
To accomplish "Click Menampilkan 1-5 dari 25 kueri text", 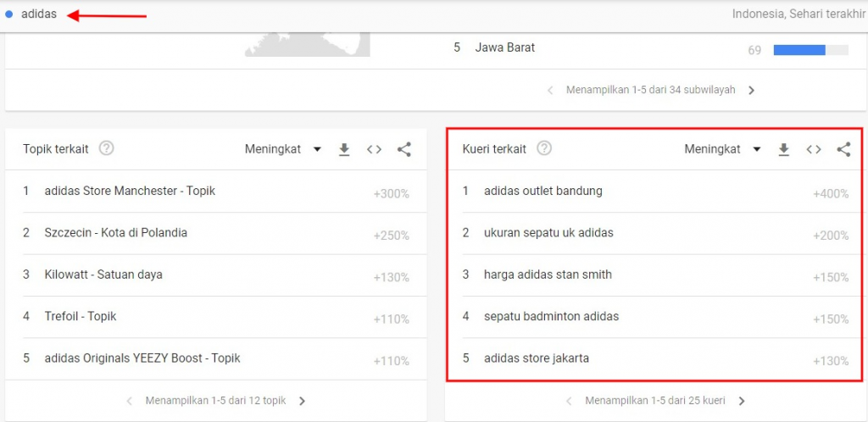I will tap(655, 401).
